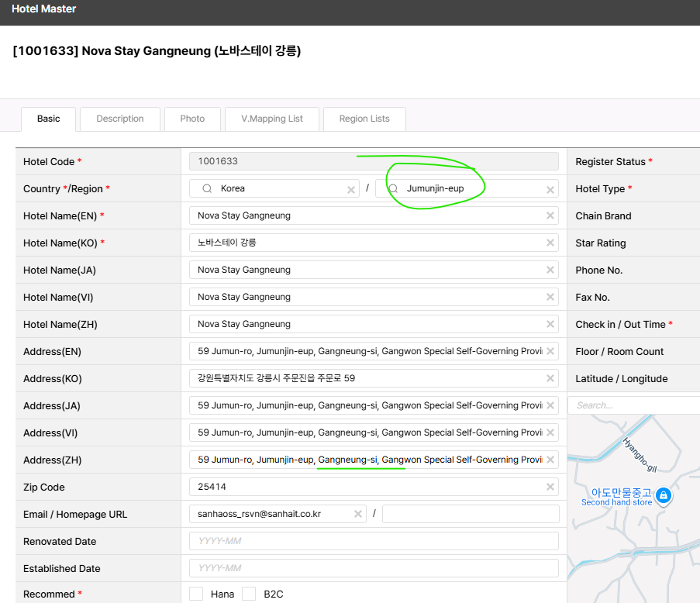Image resolution: width=700 pixels, height=603 pixels.
Task: Open the Photo tab
Action: coord(192,119)
